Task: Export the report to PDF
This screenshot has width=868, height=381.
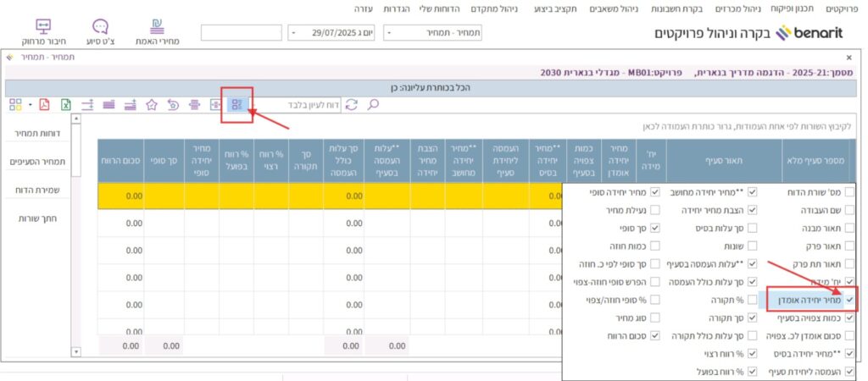Action: [x=44, y=105]
